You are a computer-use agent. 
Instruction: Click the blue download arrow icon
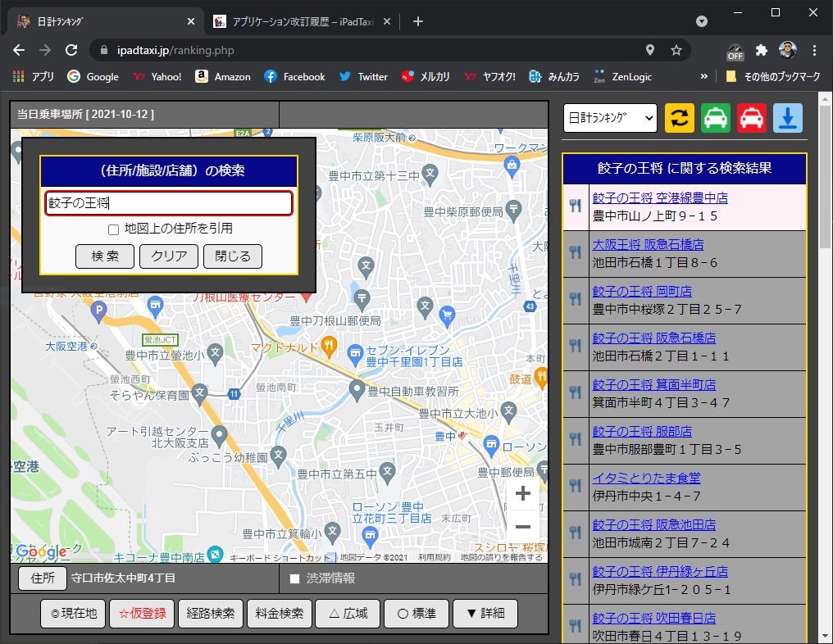click(788, 118)
